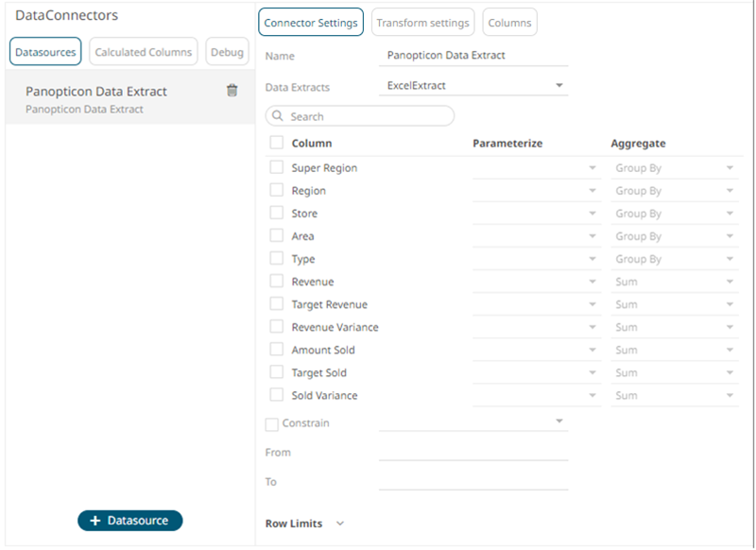Click the search magnifier icon
The image size is (756, 550).
tap(279, 116)
